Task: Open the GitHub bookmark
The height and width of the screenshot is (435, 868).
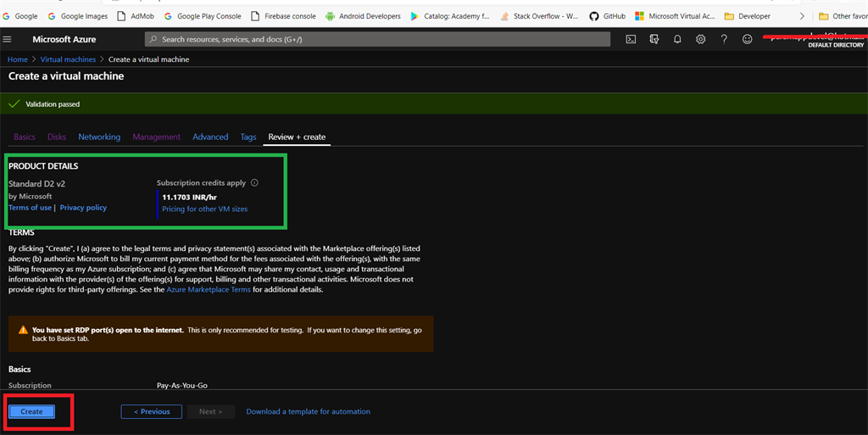Action: coord(607,16)
